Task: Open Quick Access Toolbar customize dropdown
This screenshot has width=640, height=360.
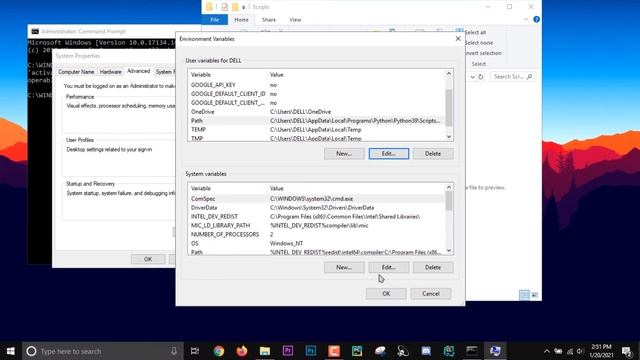Action: (244, 7)
